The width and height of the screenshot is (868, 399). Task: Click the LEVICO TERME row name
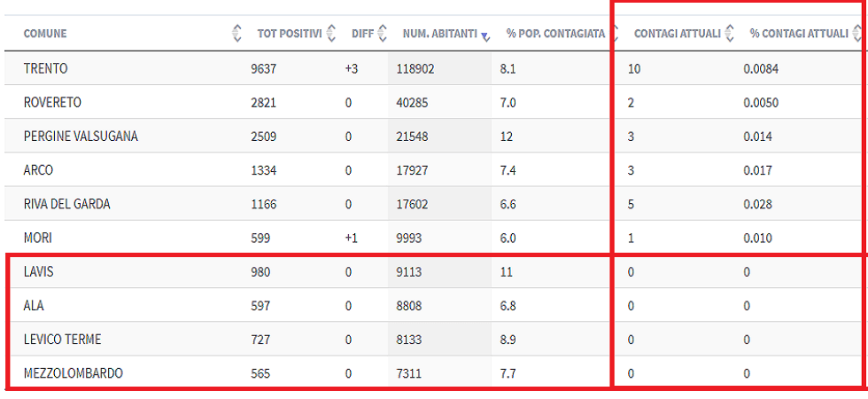pos(62,340)
